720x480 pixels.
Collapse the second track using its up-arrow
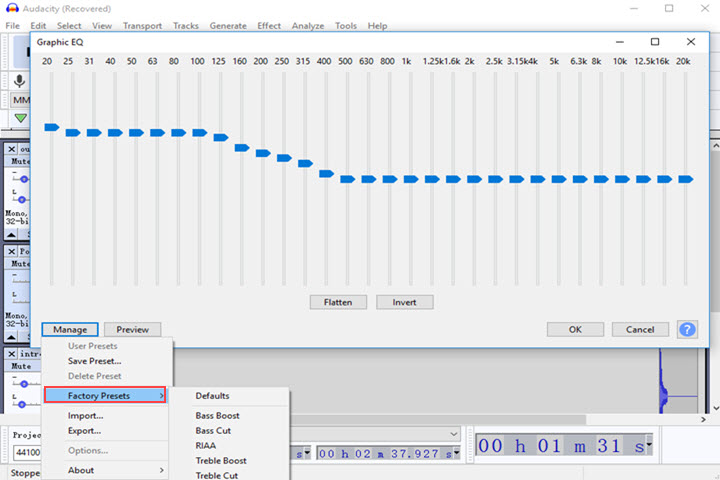[11, 338]
